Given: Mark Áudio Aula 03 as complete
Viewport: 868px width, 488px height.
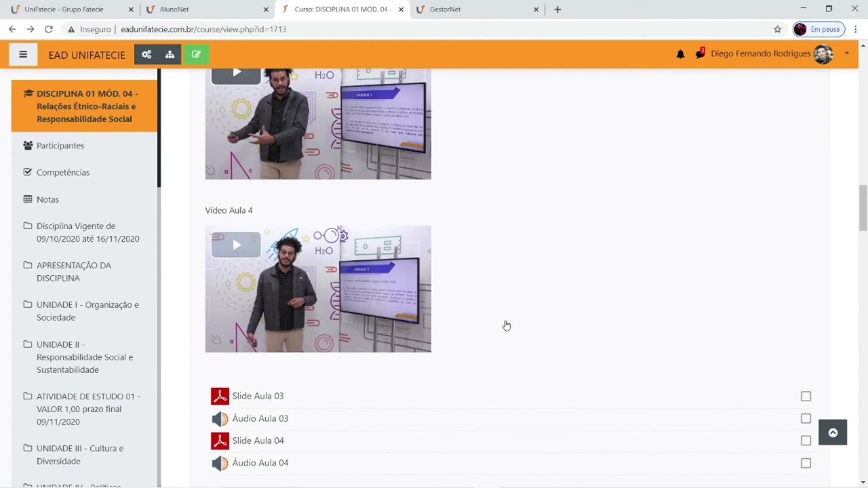Looking at the screenshot, I should click(806, 418).
